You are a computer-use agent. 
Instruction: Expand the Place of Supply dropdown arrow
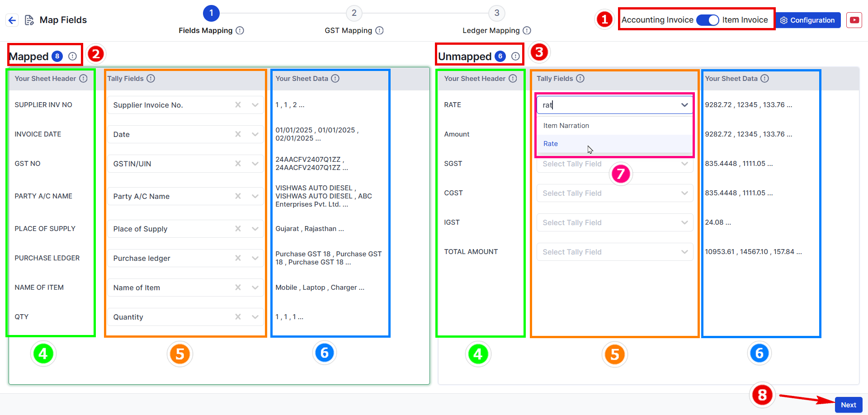pyautogui.click(x=255, y=229)
